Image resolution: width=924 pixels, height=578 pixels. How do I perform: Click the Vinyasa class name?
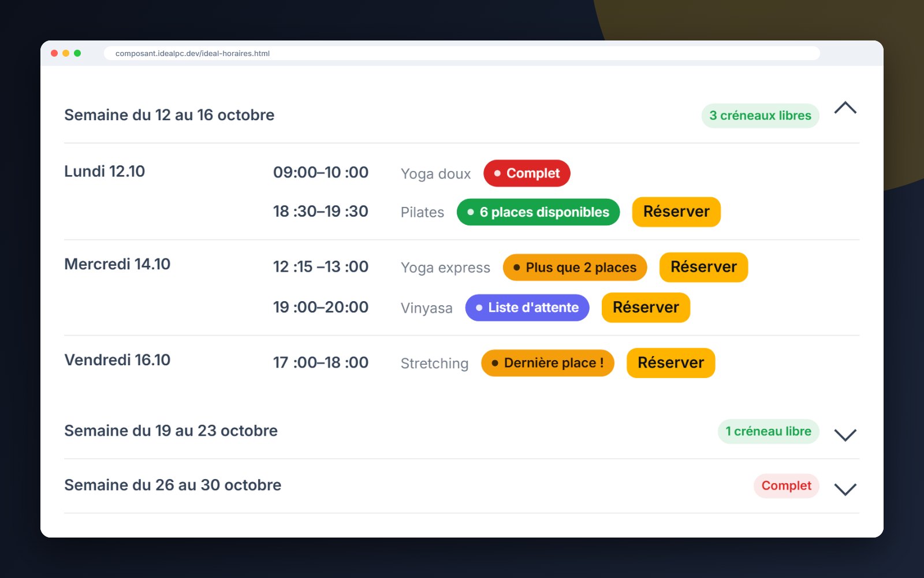click(427, 308)
